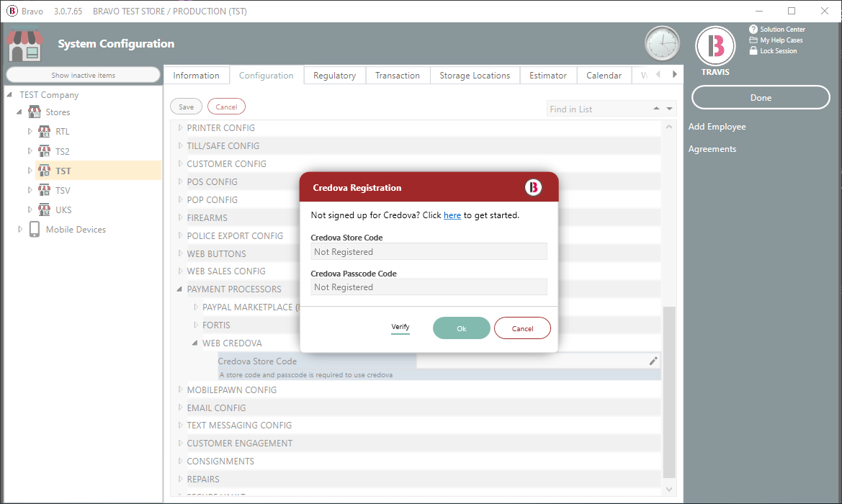The image size is (842, 504).
Task: Click the Done button
Action: [761, 98]
